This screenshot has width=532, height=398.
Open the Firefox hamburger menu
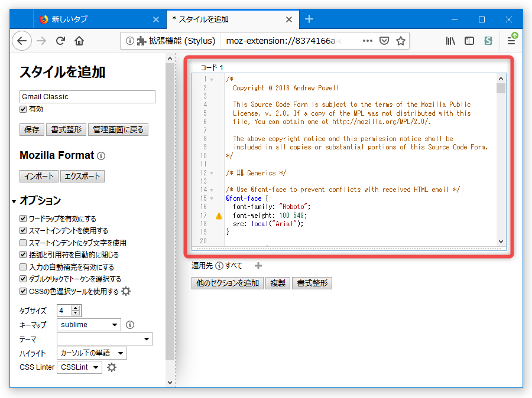click(x=511, y=41)
